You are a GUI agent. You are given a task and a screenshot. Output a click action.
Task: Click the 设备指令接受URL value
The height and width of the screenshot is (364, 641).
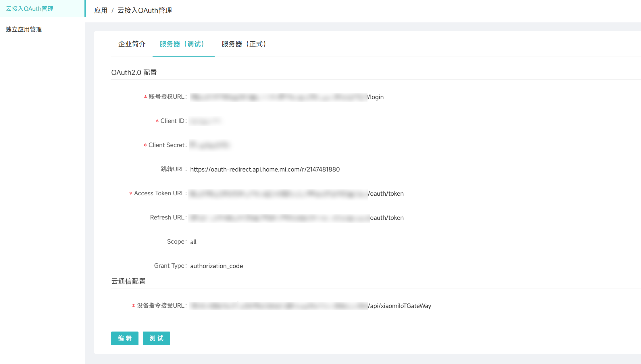pyautogui.click(x=310, y=306)
